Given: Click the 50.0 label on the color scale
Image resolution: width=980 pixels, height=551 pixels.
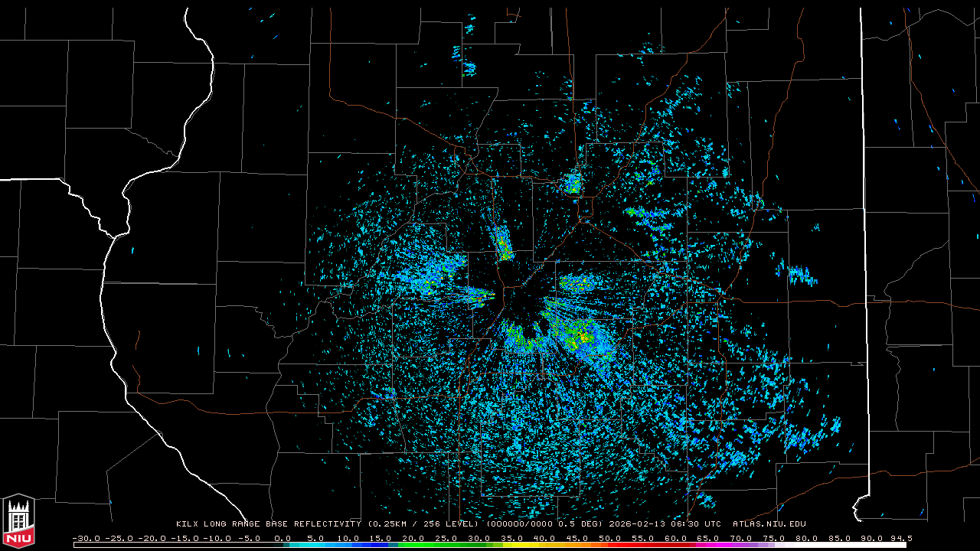Looking at the screenshot, I should [x=610, y=538].
